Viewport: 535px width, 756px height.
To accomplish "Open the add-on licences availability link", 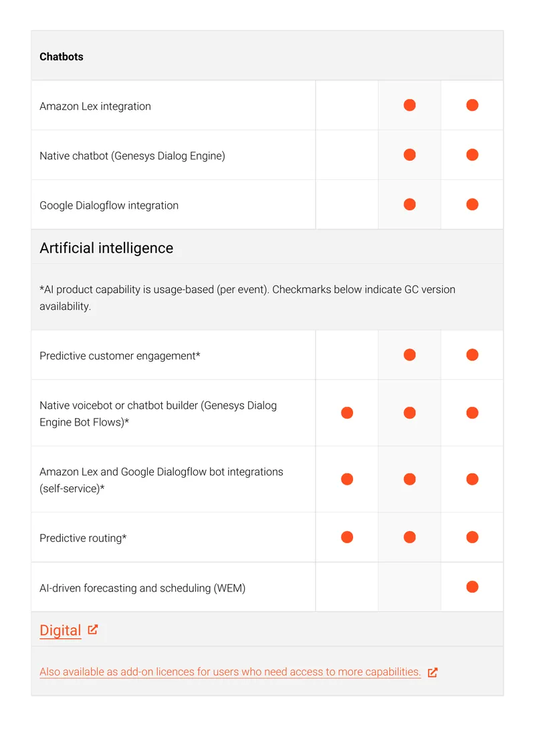I will (x=230, y=672).
